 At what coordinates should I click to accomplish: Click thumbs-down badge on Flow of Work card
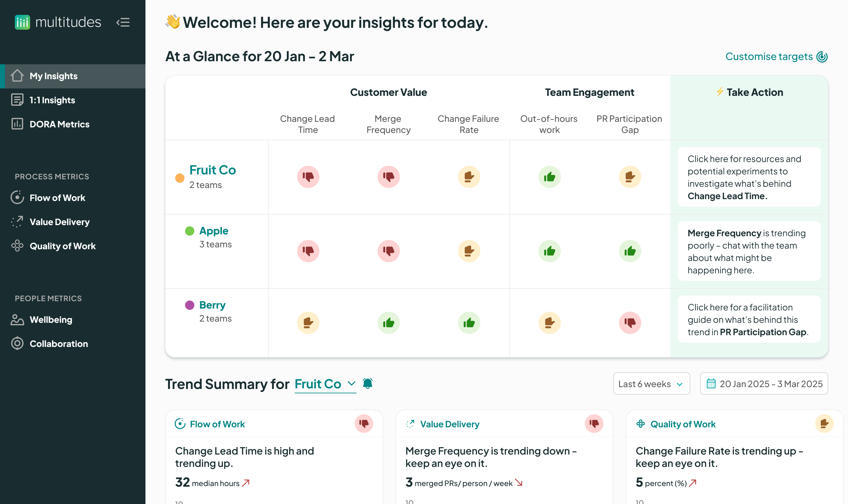(x=364, y=424)
